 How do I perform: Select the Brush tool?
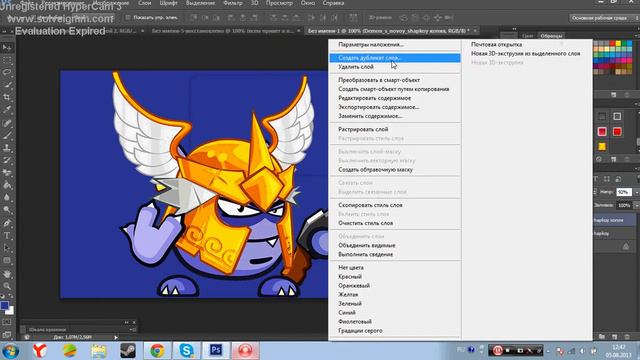[x=7, y=136]
